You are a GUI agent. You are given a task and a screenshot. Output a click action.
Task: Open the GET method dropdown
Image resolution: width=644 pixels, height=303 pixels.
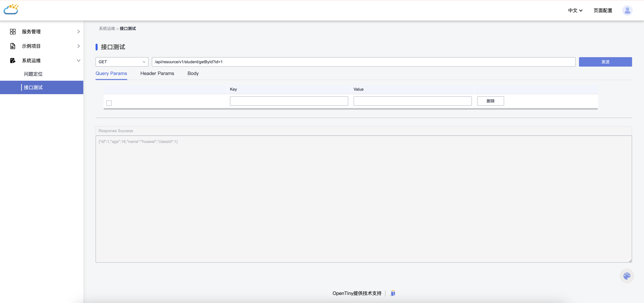122,62
